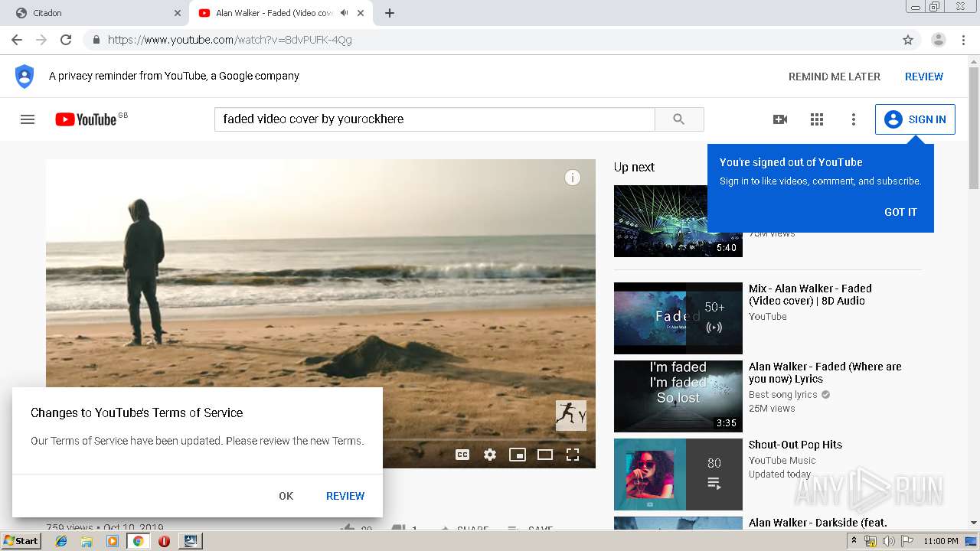Image resolution: width=980 pixels, height=551 pixels.
Task: Mute the tab via speaker icon
Action: click(344, 13)
